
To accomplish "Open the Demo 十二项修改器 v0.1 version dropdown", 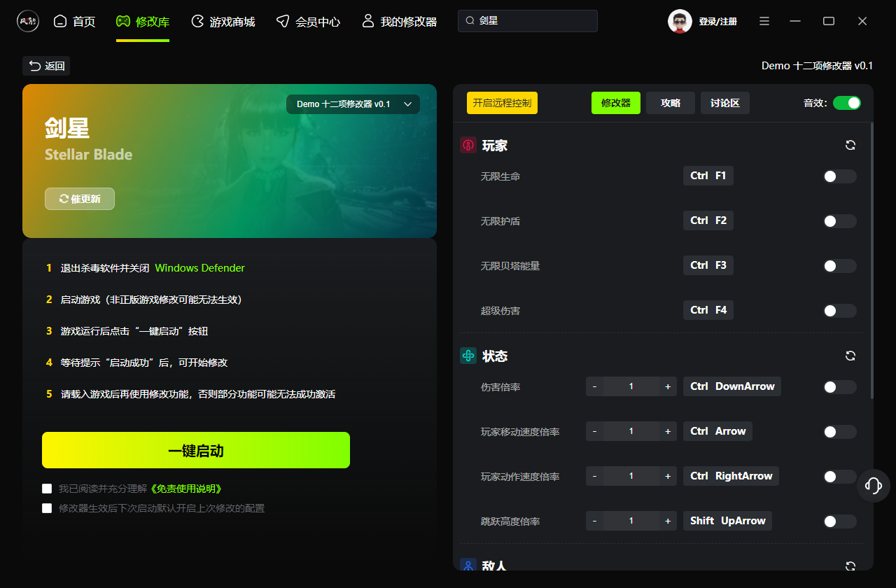I will pyautogui.click(x=353, y=104).
